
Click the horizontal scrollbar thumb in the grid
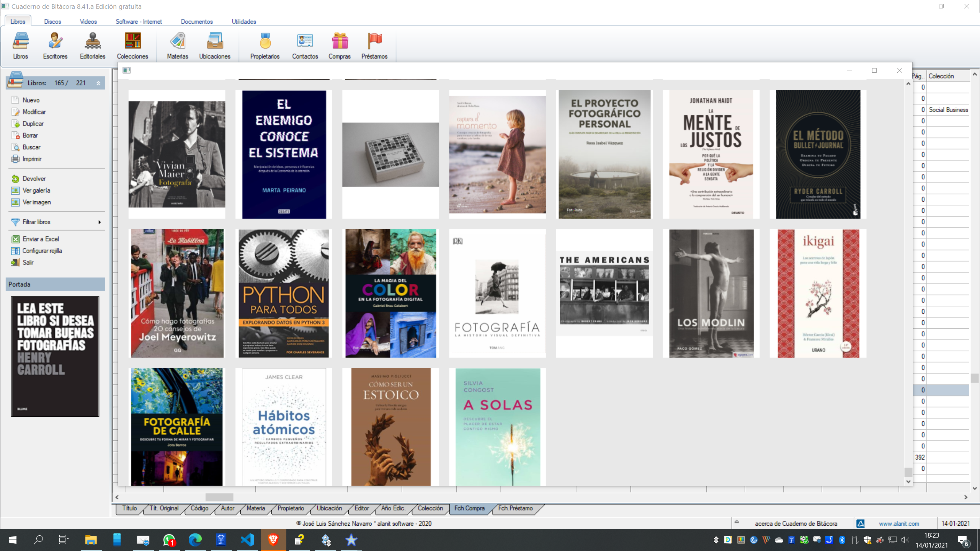point(219,497)
